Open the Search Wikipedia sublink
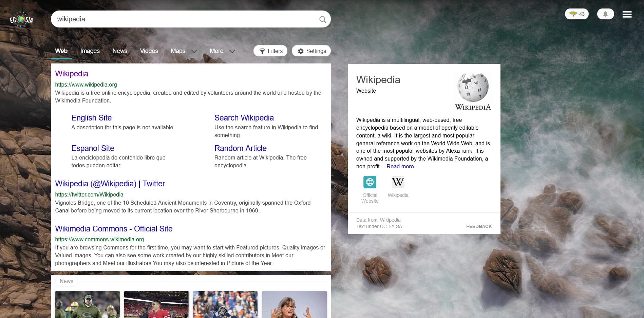Viewport: 644px width, 318px height. point(244,118)
